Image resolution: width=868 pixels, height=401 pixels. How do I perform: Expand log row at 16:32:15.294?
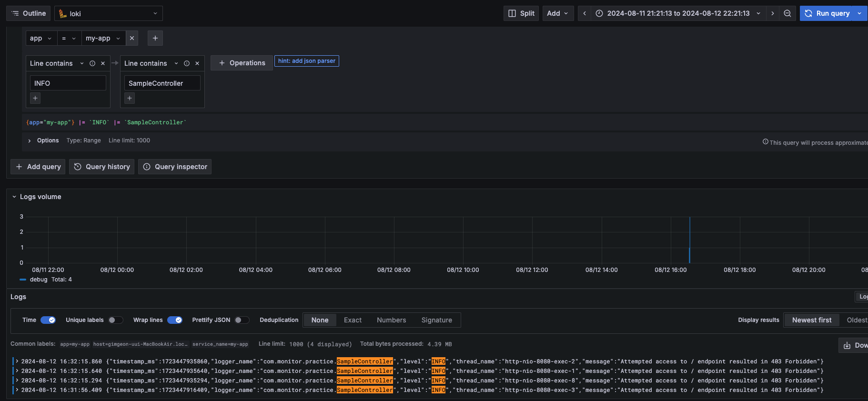pyautogui.click(x=17, y=381)
